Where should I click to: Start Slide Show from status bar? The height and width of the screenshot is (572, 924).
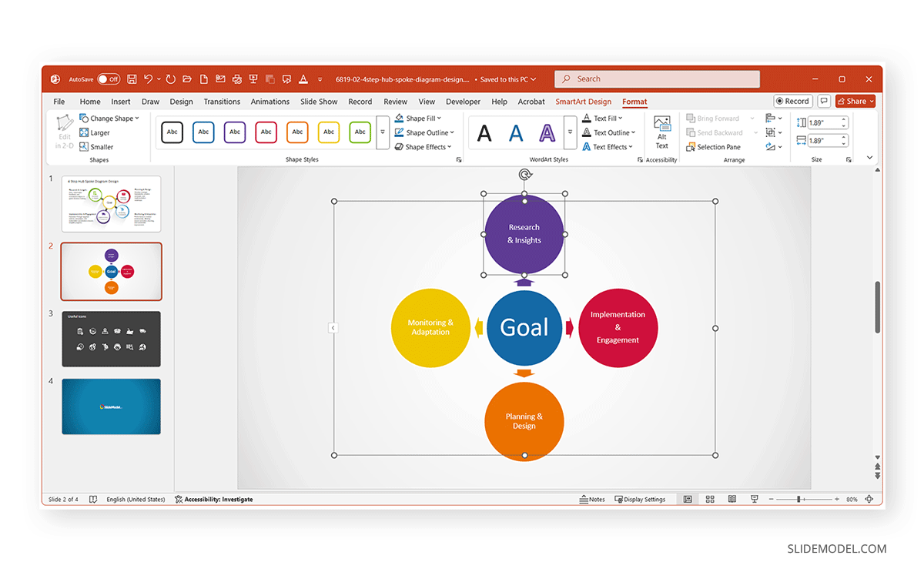click(753, 499)
